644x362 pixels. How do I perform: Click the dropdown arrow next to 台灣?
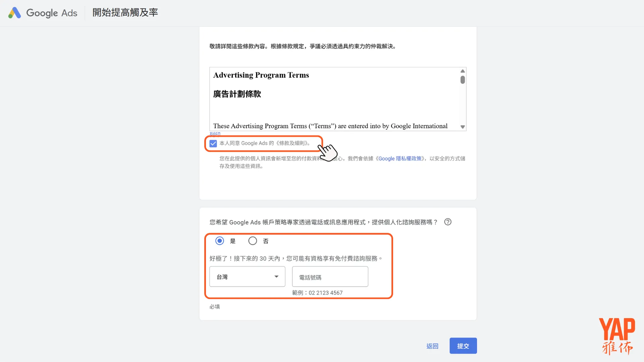[x=276, y=277]
